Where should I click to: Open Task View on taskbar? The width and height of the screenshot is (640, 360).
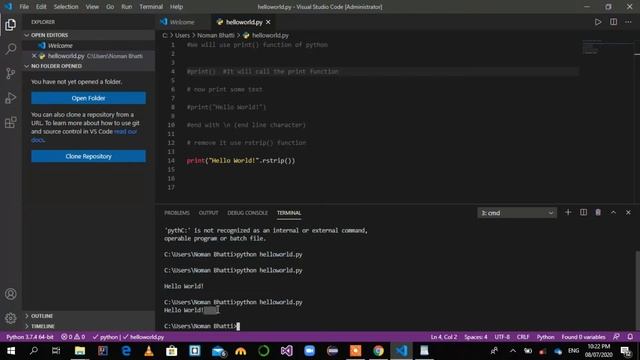coord(56,351)
